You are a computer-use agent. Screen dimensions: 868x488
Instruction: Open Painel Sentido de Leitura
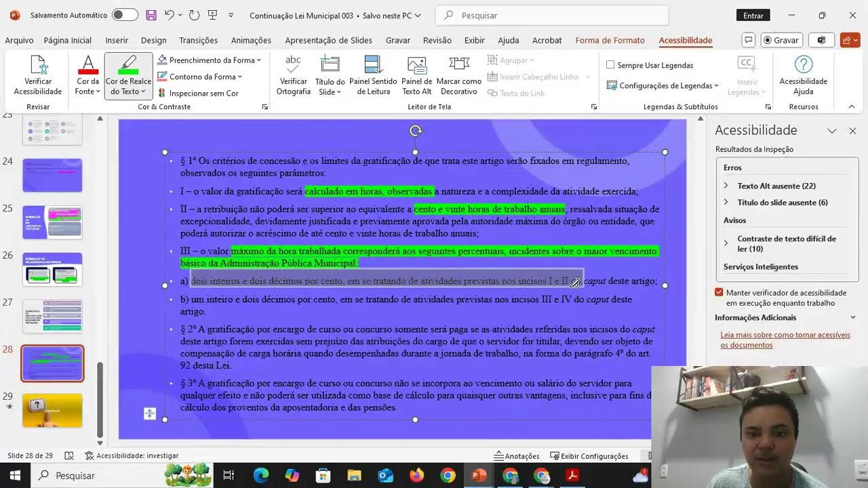click(373, 75)
